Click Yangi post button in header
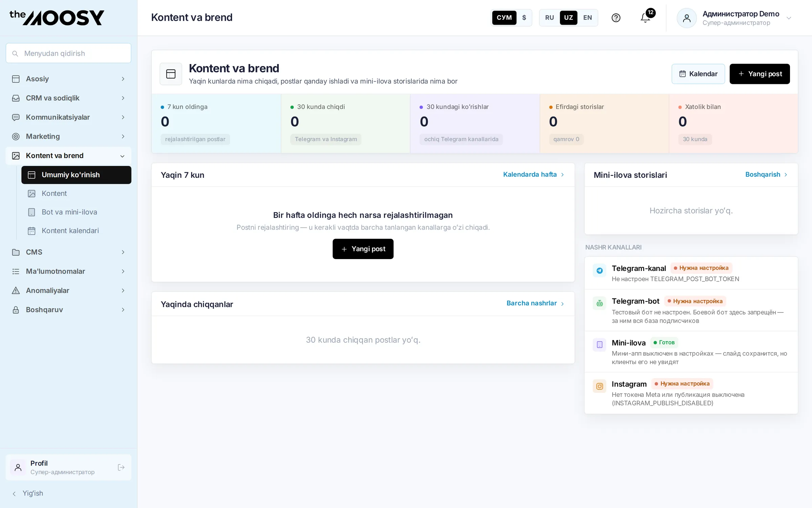Image resolution: width=812 pixels, height=508 pixels. pyautogui.click(x=760, y=74)
